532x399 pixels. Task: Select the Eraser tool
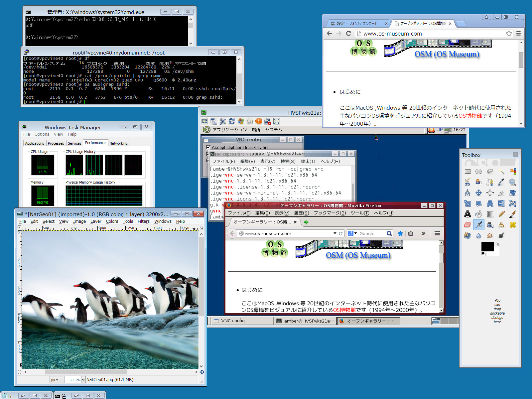pyautogui.click(x=467, y=225)
